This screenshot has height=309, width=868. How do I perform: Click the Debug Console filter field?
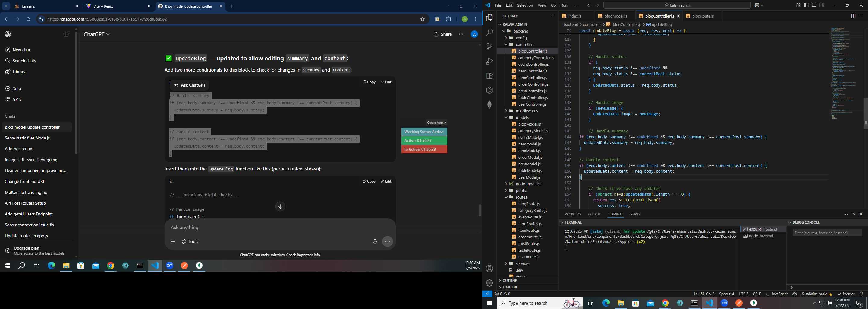827,233
